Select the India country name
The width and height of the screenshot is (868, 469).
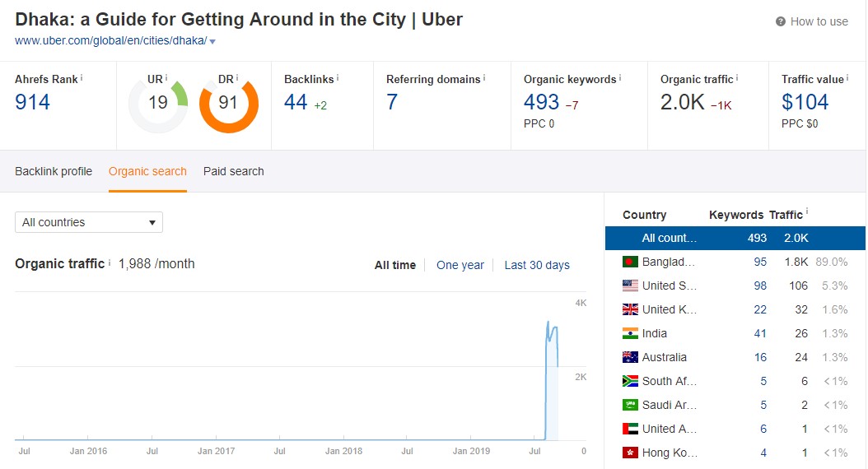point(655,333)
